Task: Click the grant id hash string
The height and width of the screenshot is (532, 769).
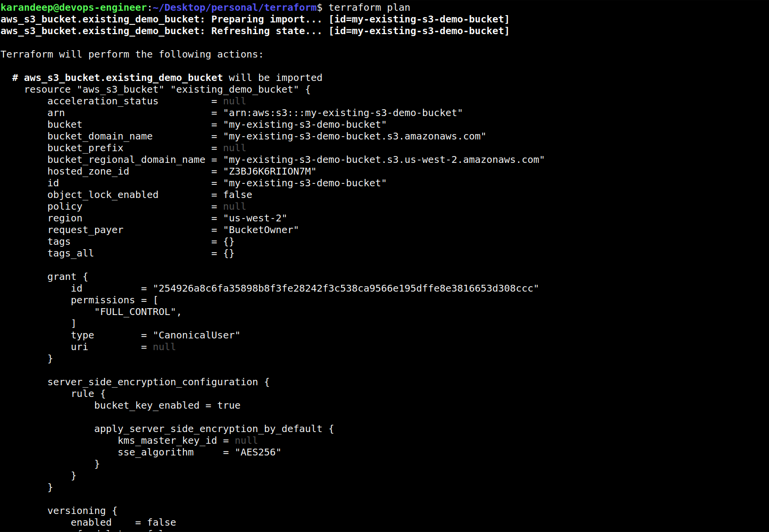Action: click(346, 288)
